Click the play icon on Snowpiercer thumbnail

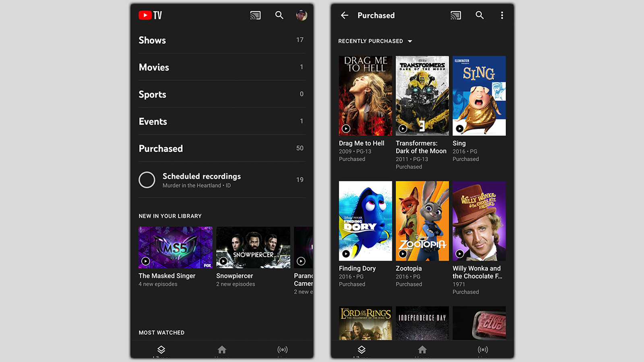[223, 261]
